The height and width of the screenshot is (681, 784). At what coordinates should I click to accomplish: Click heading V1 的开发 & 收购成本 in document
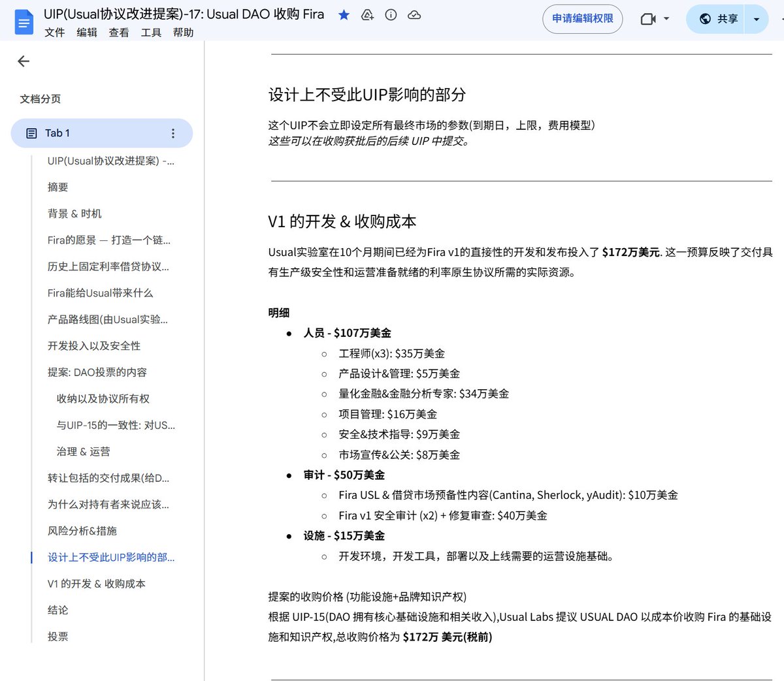pos(342,221)
